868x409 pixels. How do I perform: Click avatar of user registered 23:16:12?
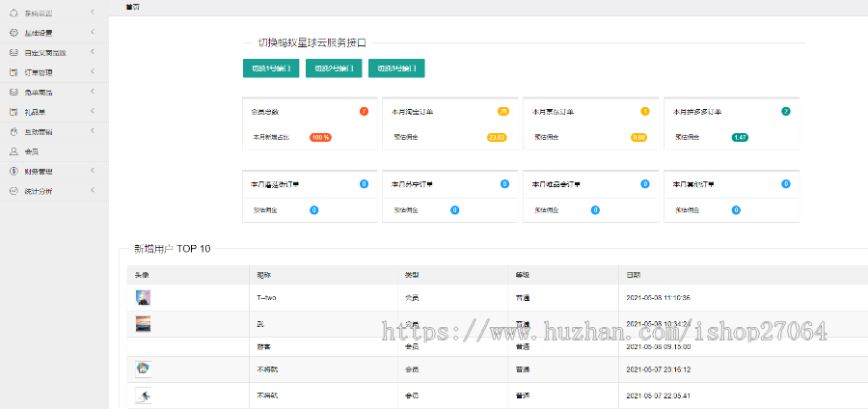coord(143,369)
